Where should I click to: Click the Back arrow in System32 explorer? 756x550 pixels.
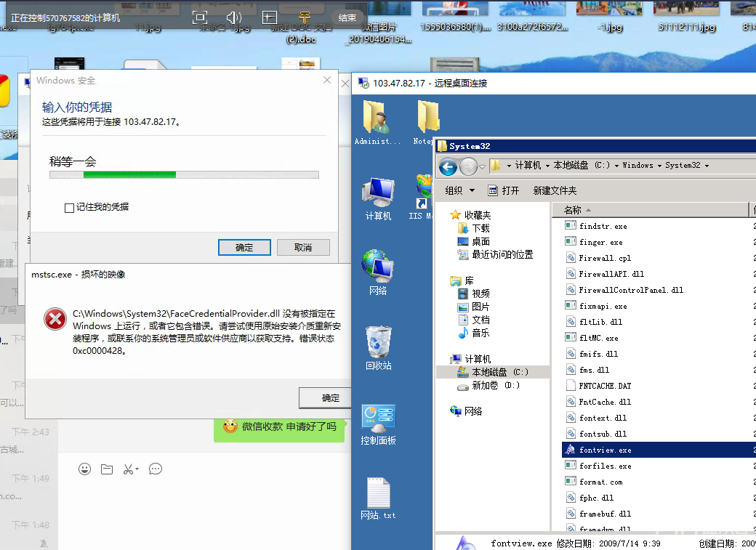(x=448, y=167)
